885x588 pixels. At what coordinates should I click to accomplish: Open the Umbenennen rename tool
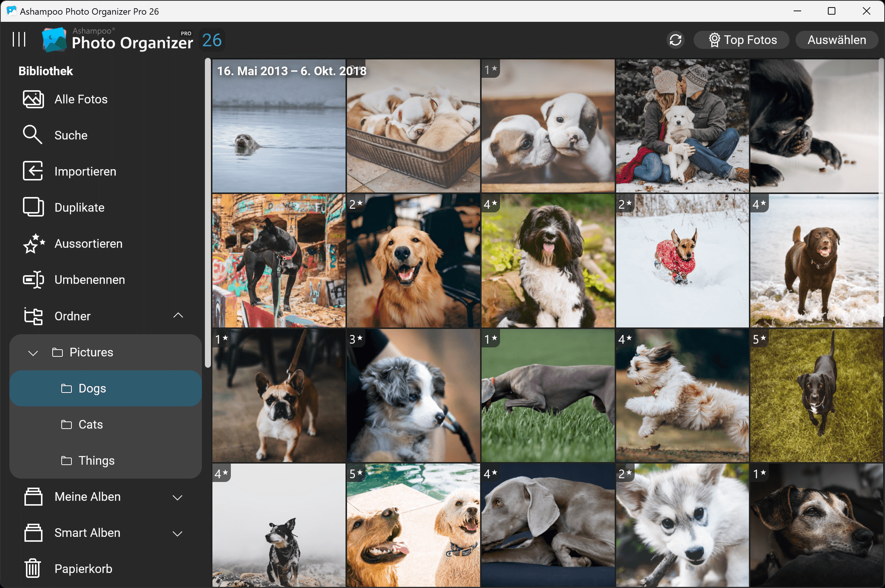(x=89, y=279)
